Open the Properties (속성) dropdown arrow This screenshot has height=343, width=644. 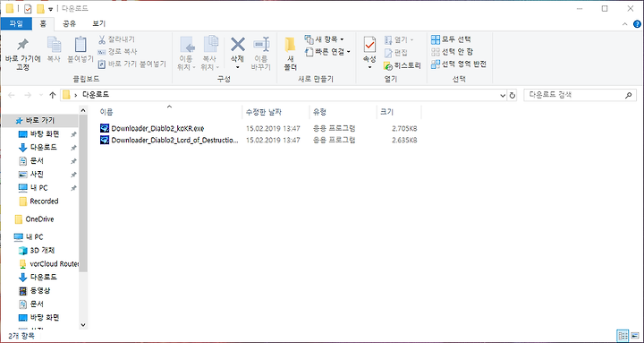pyautogui.click(x=369, y=67)
